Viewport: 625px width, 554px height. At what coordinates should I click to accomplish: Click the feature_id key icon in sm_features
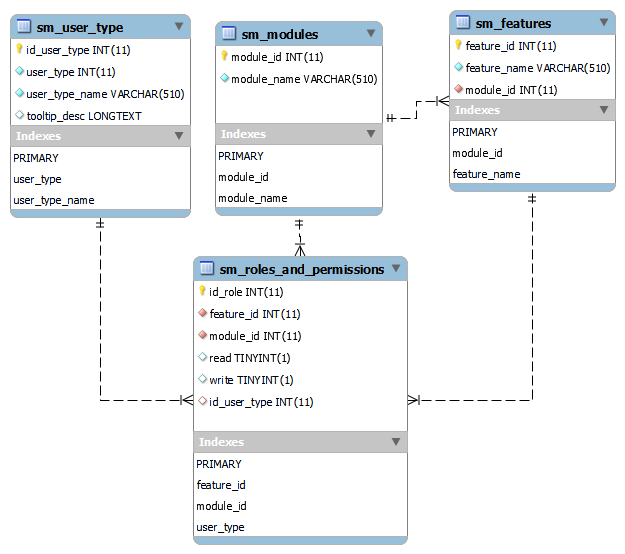coord(458,46)
